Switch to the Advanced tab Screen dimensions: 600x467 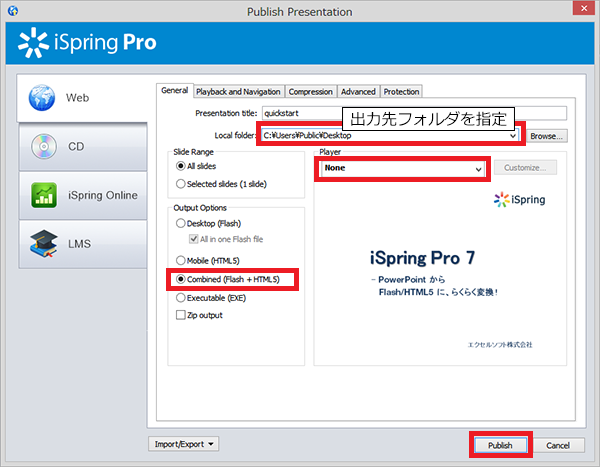(358, 92)
